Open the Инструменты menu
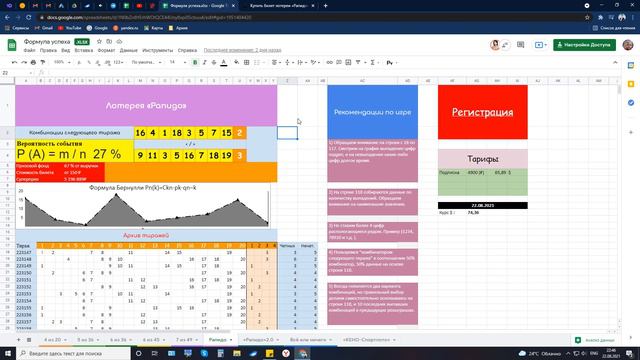The height and width of the screenshot is (360, 640). (x=158, y=50)
